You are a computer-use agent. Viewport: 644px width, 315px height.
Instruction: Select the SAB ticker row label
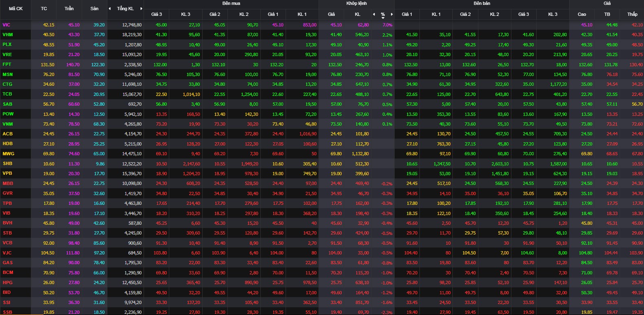click(7, 104)
